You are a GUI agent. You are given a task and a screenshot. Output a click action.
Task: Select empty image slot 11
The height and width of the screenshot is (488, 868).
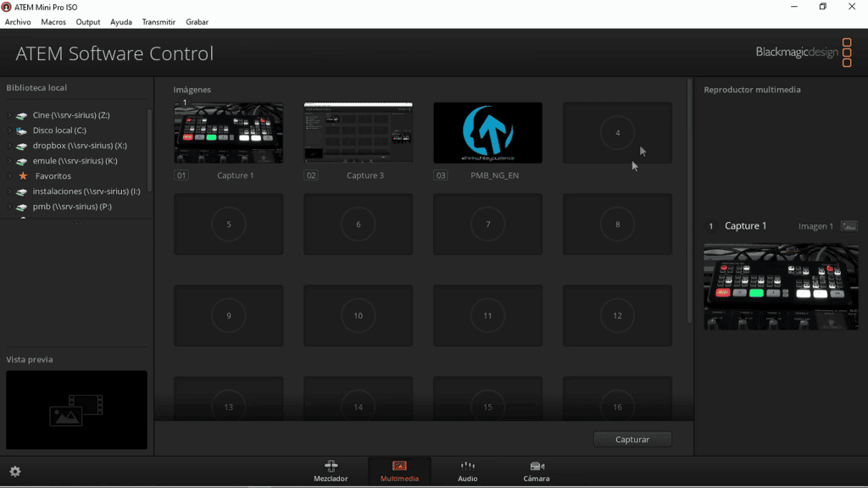pos(487,316)
